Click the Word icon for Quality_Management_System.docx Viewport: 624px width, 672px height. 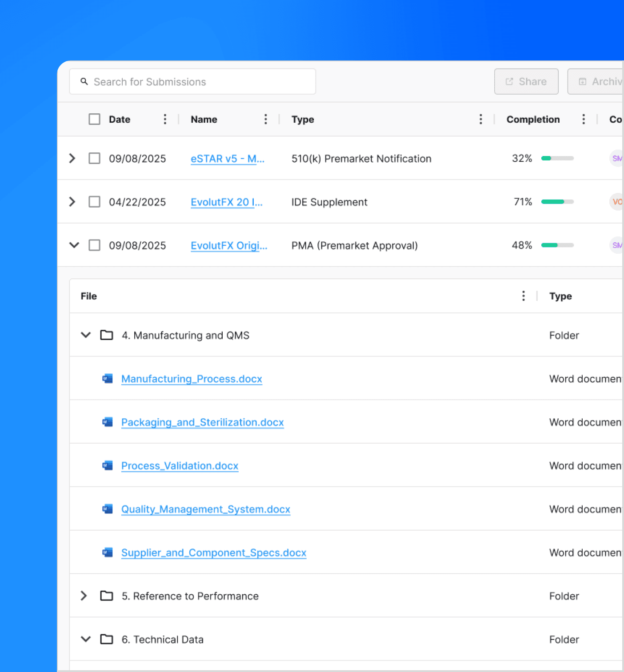pos(108,509)
